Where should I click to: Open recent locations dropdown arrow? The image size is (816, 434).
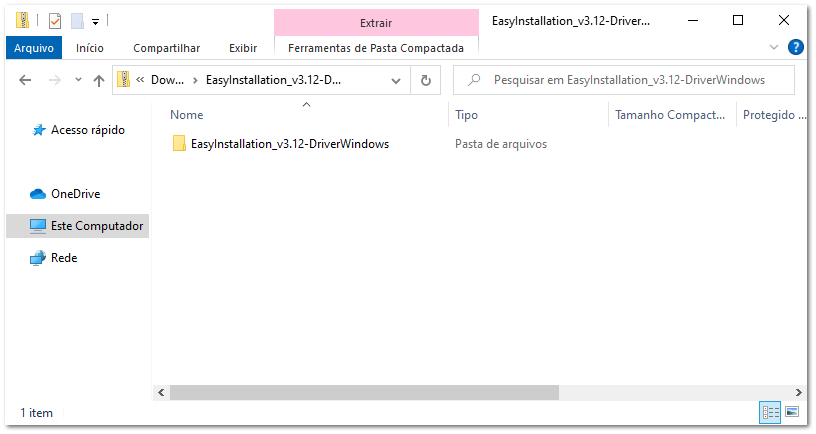tap(78, 80)
